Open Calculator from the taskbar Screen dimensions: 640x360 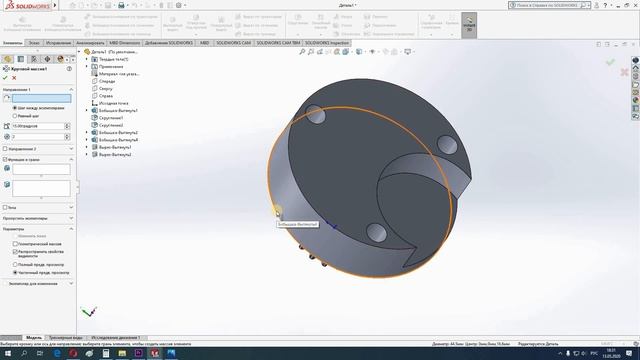coord(106,353)
